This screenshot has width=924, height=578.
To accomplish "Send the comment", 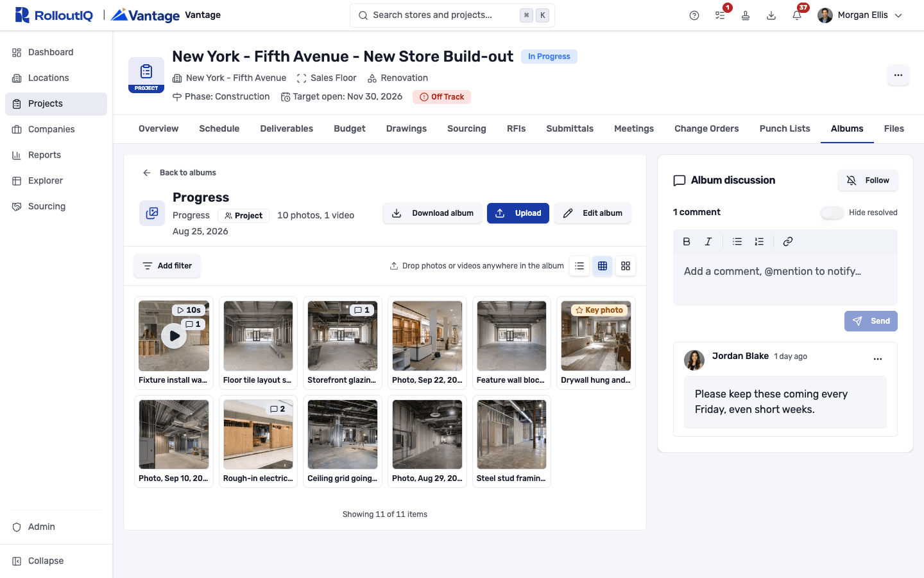I will pyautogui.click(x=871, y=321).
